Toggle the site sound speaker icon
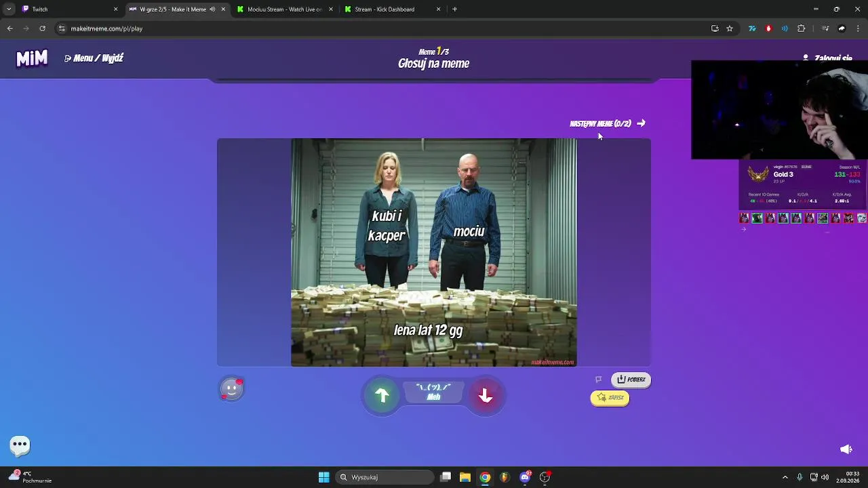The image size is (868, 488). (846, 449)
